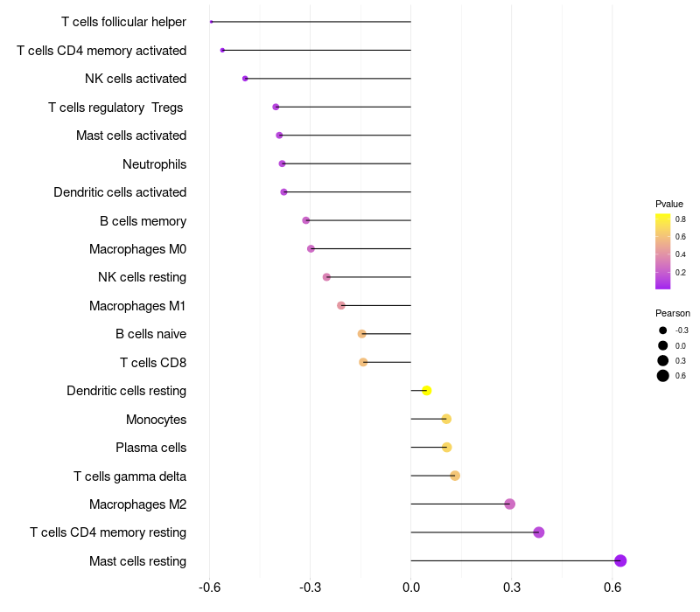The height and width of the screenshot is (612, 700).
Task: Click the Mast cells resting data point
Action: pyautogui.click(x=620, y=560)
